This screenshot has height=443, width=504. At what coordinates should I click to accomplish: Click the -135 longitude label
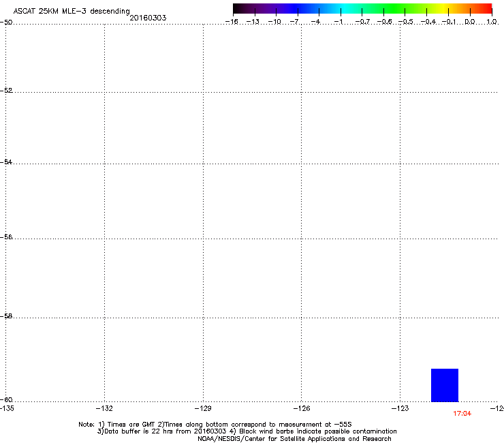coord(7,408)
